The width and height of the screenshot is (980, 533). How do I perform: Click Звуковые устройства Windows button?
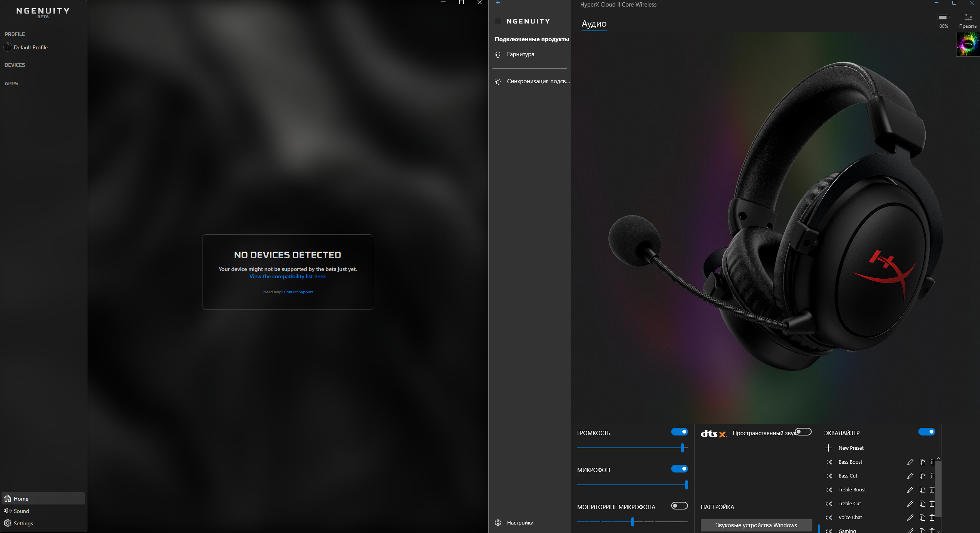pyautogui.click(x=756, y=525)
